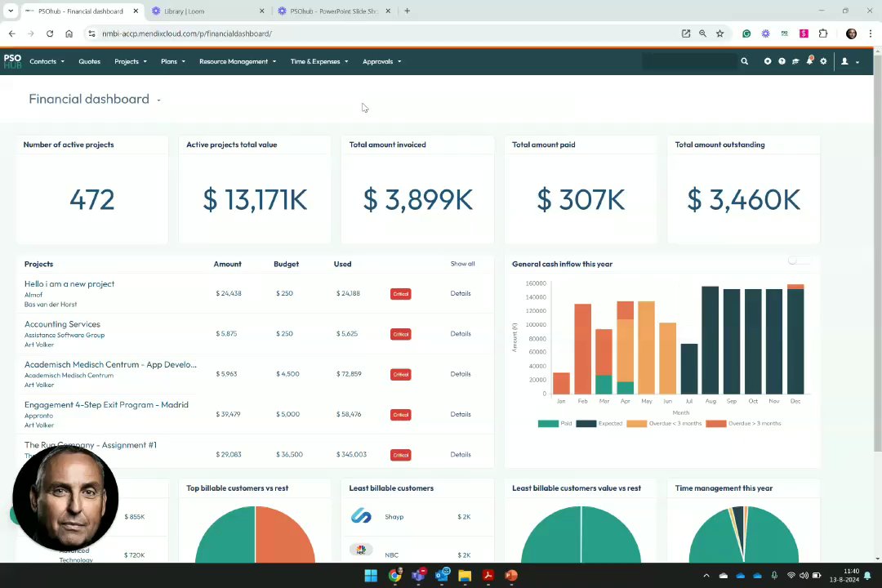The width and height of the screenshot is (882, 588).
Task: Click the Overdue > 3 months legend swatch
Action: coord(715,423)
